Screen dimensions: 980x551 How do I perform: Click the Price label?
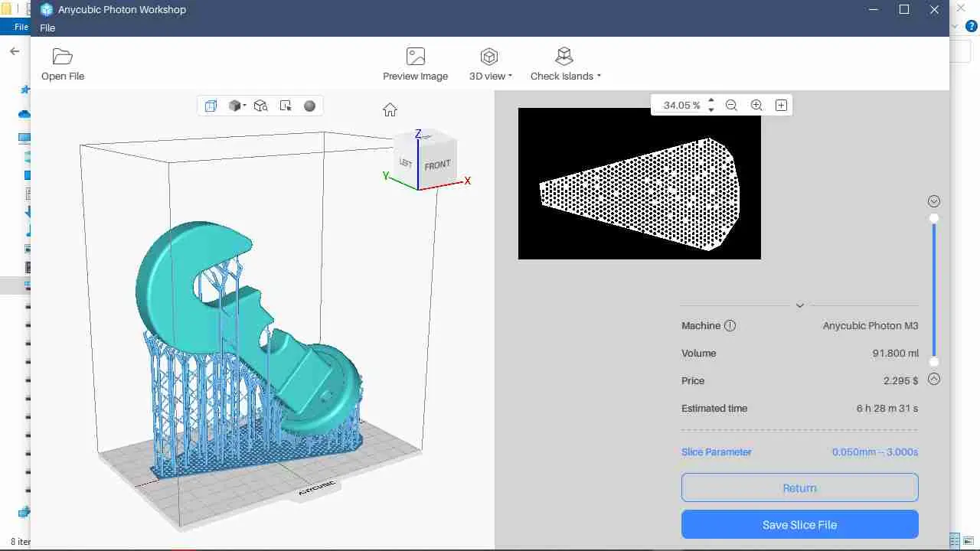[x=693, y=381]
